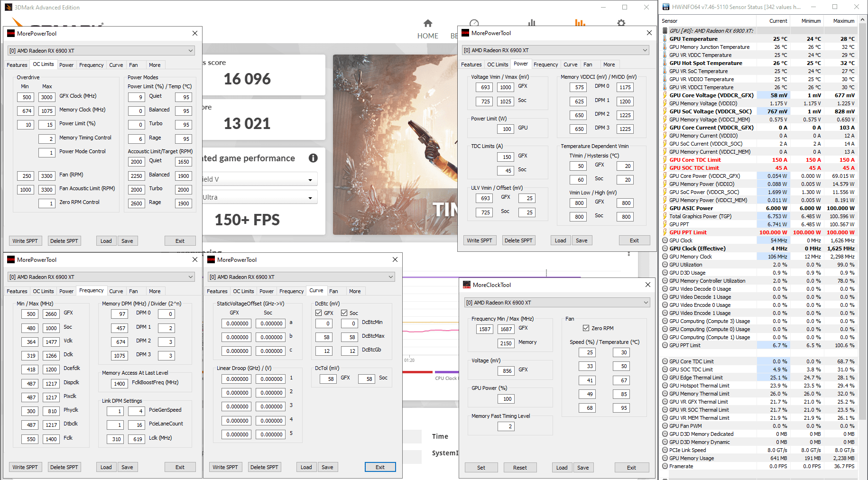Open the 3DMark settings gear icon

click(x=621, y=23)
